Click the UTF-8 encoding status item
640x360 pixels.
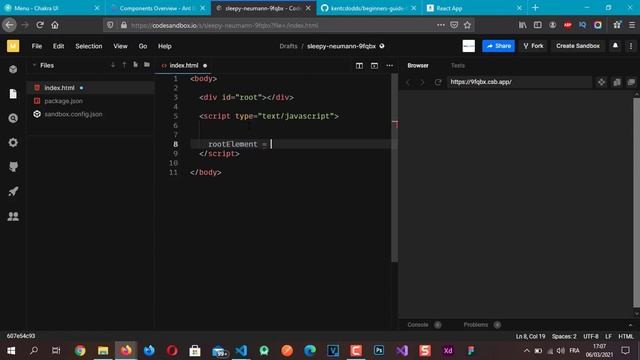[x=591, y=336]
